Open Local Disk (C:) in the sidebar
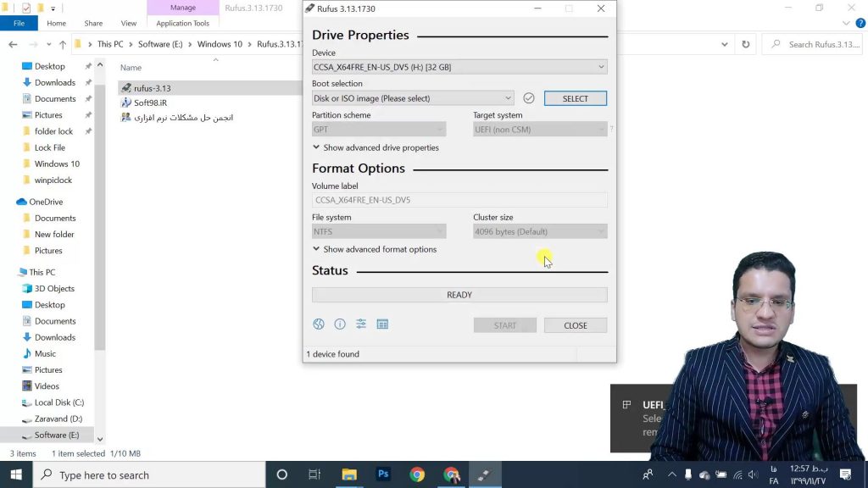 pos(59,402)
